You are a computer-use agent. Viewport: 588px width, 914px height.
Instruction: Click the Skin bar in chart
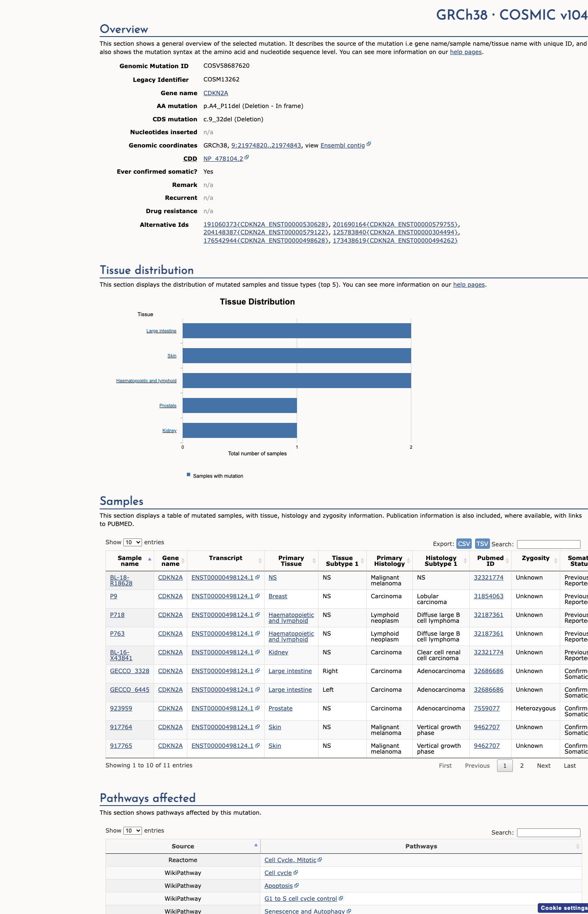[297, 356]
